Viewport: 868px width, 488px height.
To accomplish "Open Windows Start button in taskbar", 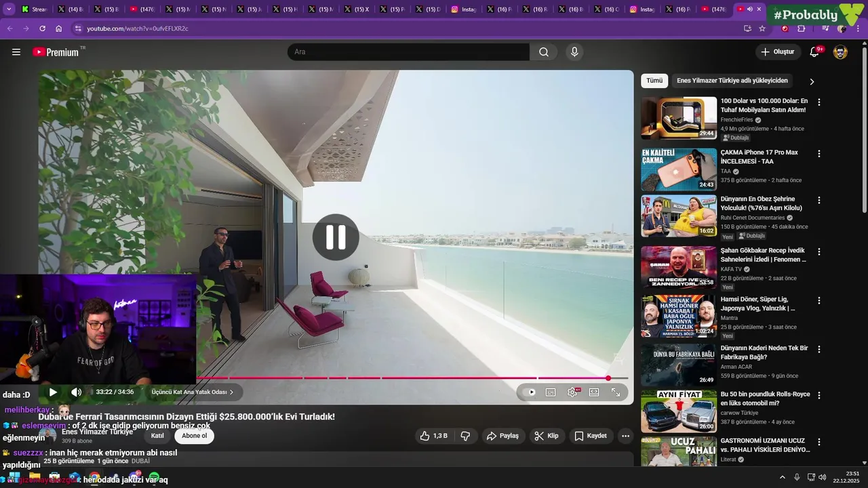I will (x=14, y=477).
